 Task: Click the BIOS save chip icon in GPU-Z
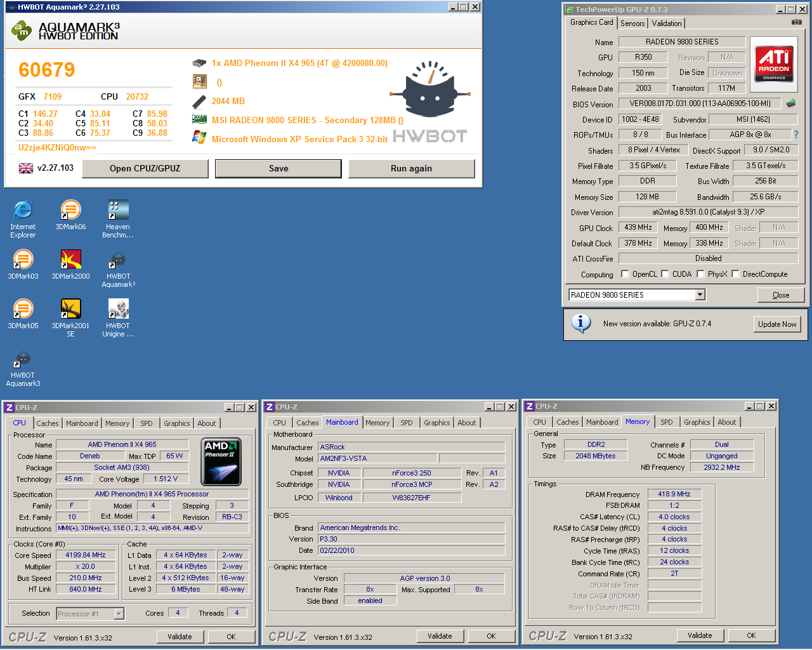791,103
